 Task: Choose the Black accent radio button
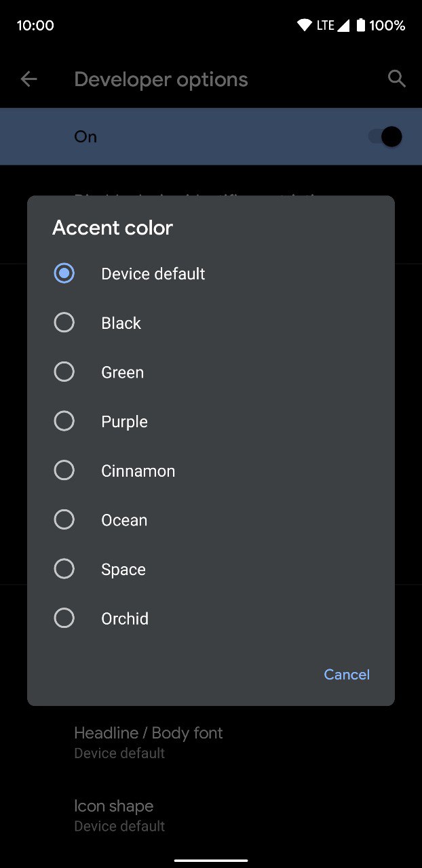pyautogui.click(x=64, y=323)
